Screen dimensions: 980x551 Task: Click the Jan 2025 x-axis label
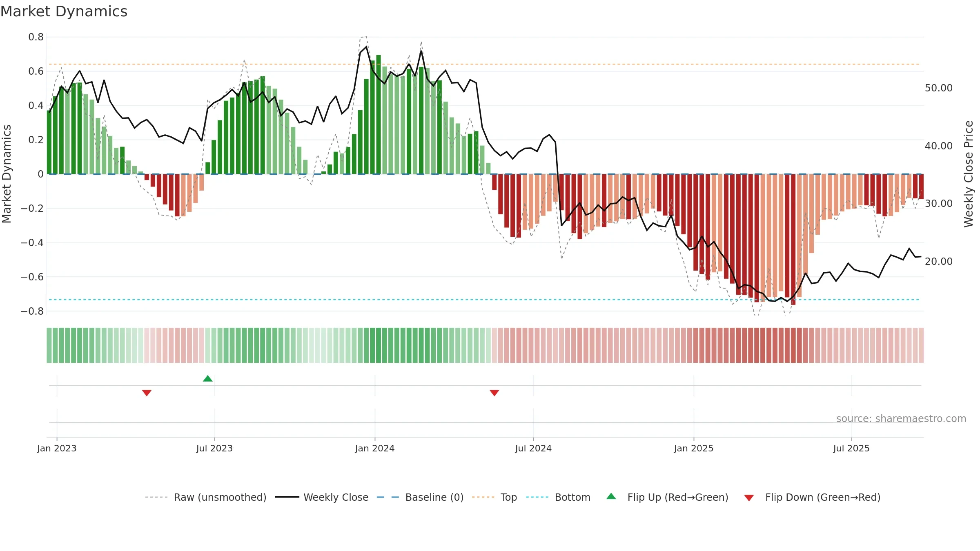click(x=694, y=448)
